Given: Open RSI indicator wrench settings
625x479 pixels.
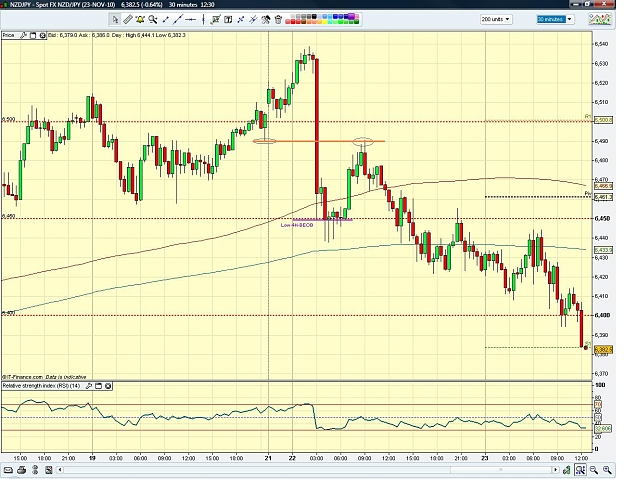Looking at the screenshot, I should click(x=89, y=386).
